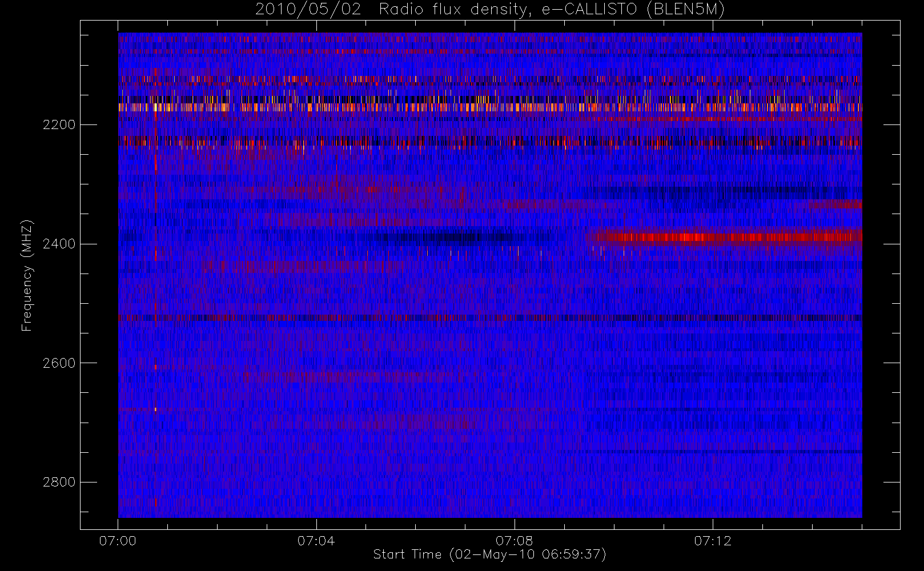Click the 2800 frequency tick label
Image resolution: width=924 pixels, height=571 pixels.
(59, 482)
